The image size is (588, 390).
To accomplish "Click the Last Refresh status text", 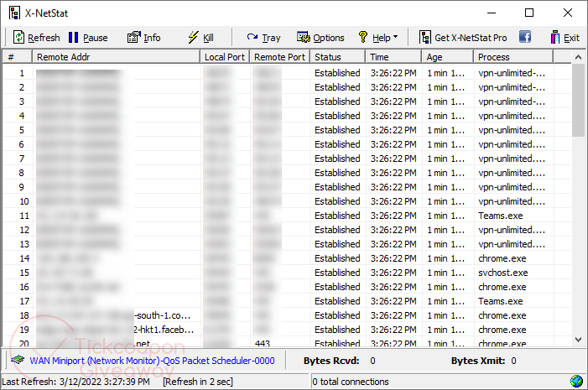I will [75, 382].
